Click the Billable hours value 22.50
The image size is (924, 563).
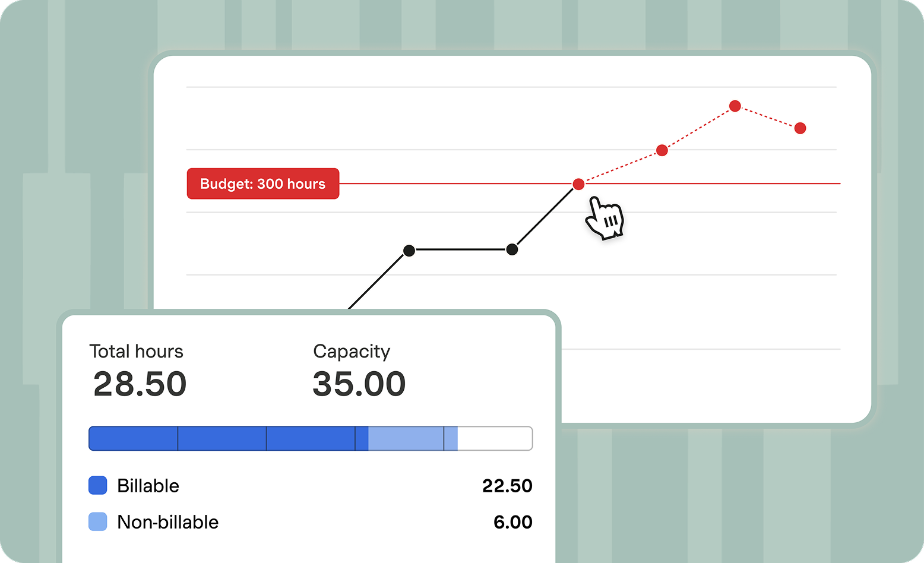tap(507, 486)
